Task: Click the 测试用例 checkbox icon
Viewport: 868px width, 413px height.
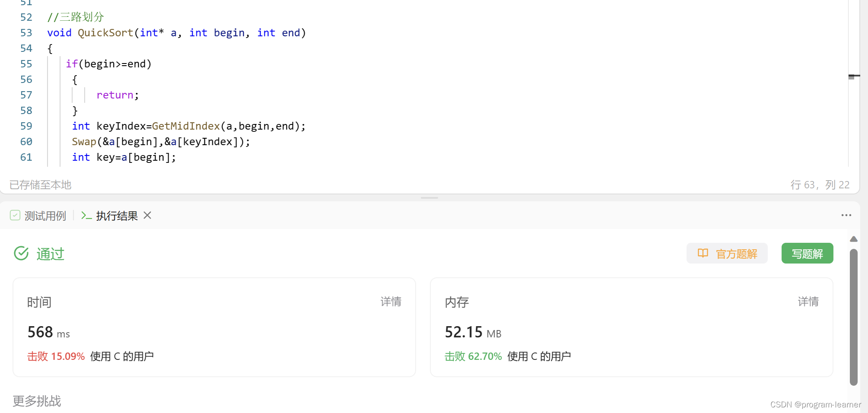Action: pos(15,215)
